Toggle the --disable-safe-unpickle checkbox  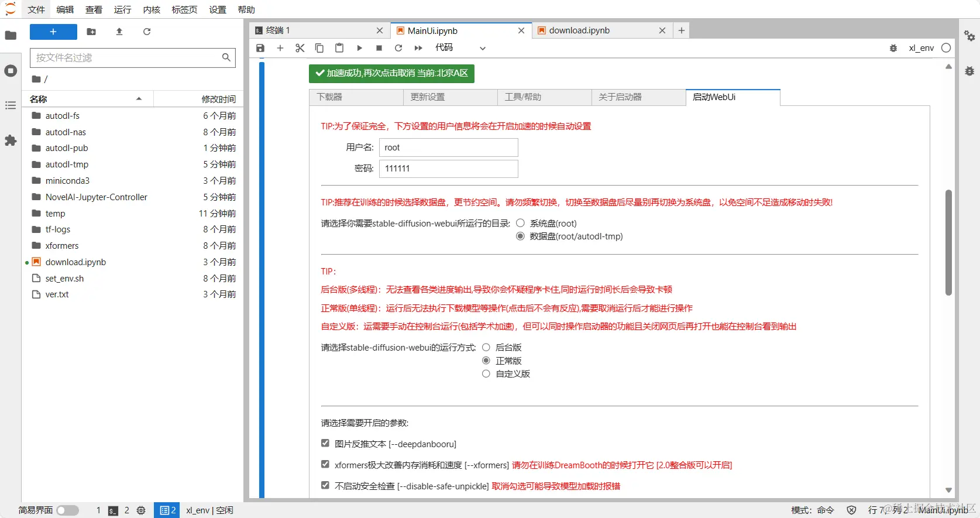325,485
